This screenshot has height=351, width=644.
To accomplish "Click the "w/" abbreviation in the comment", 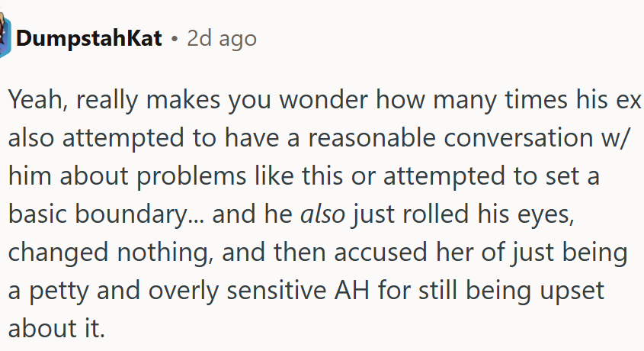I will (x=619, y=139).
